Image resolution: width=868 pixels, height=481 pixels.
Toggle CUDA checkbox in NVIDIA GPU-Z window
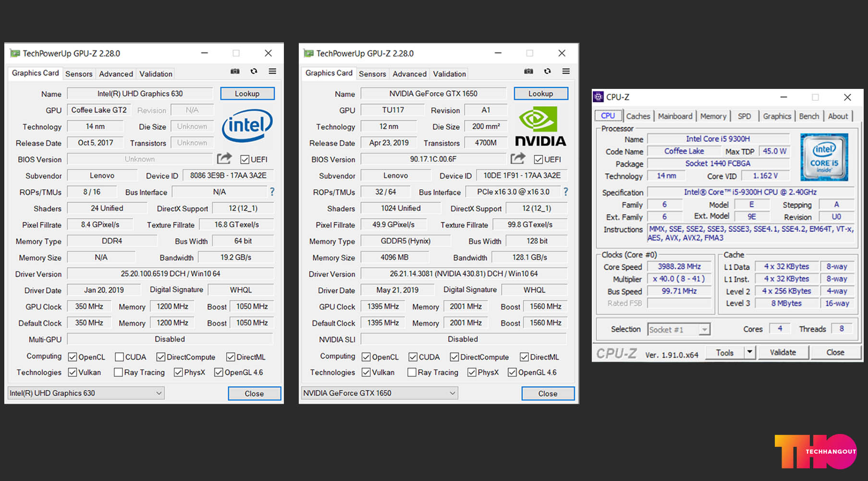[x=413, y=357]
